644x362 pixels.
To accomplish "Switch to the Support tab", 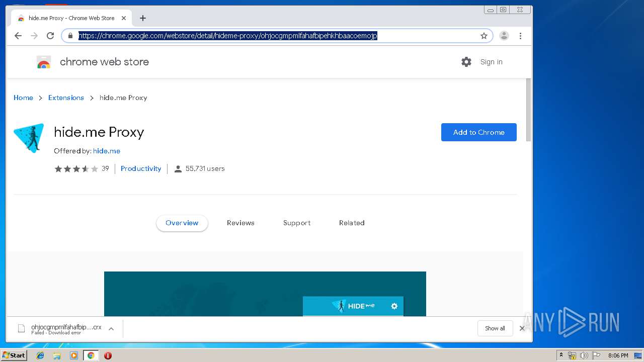I will point(297,223).
